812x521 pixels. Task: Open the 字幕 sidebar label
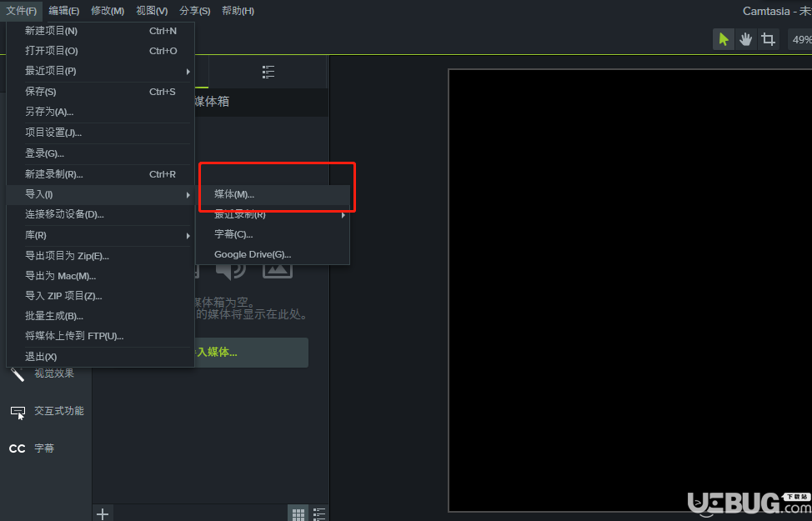pos(44,448)
